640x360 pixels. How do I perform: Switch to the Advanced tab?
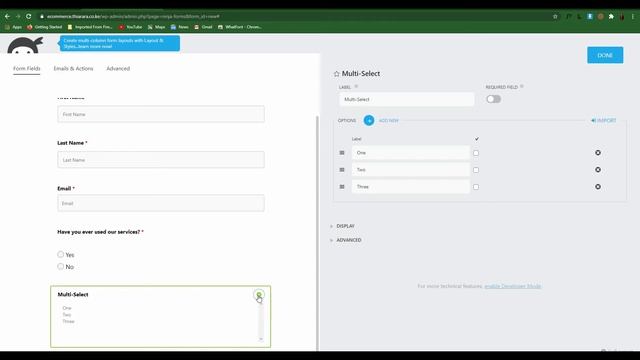coord(118,69)
